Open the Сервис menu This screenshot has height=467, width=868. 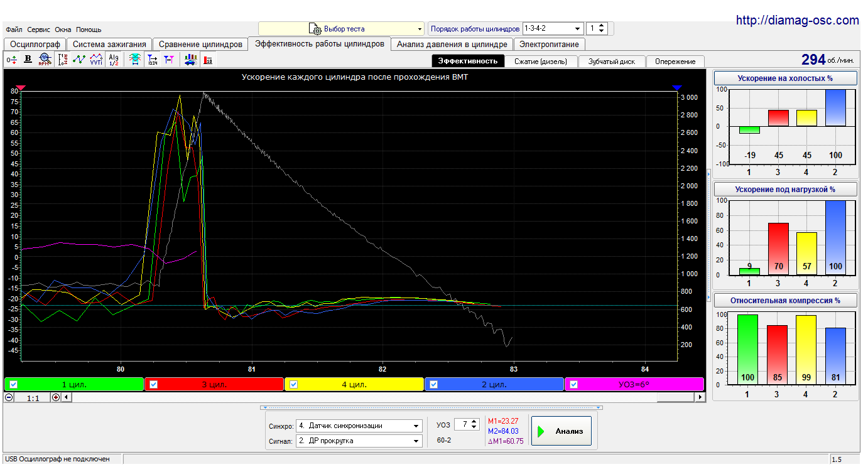(x=39, y=30)
